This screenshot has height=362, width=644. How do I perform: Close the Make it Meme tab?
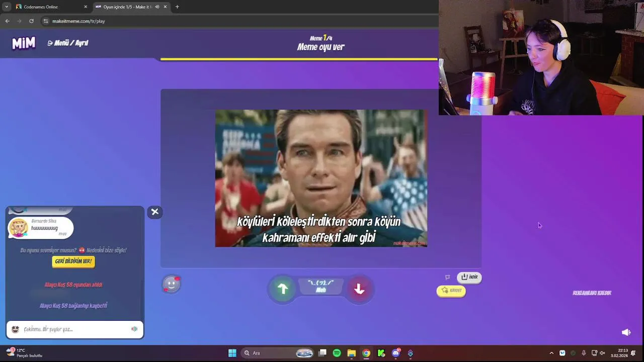click(x=165, y=7)
